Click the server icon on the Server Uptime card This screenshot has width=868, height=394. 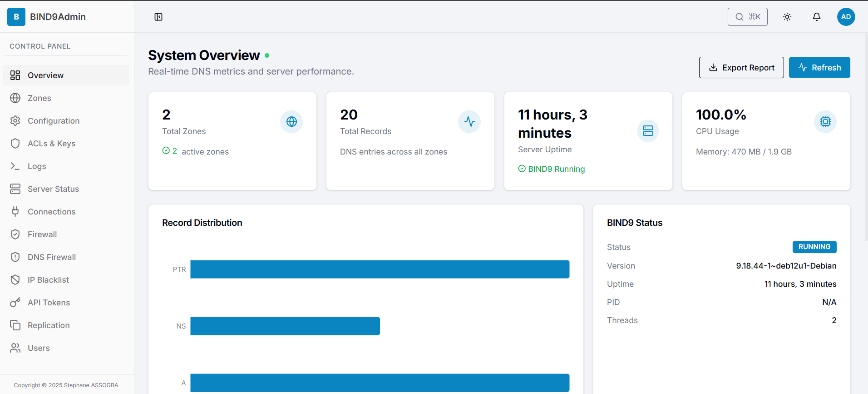point(648,131)
